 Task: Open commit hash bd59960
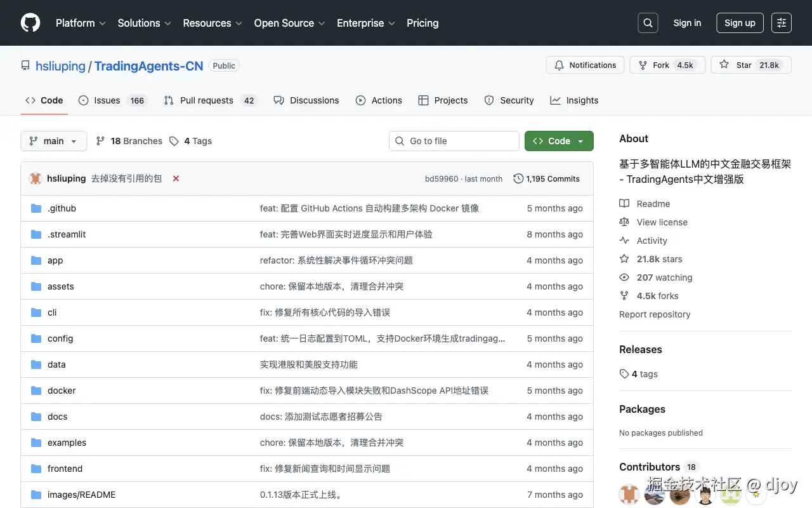(442, 179)
